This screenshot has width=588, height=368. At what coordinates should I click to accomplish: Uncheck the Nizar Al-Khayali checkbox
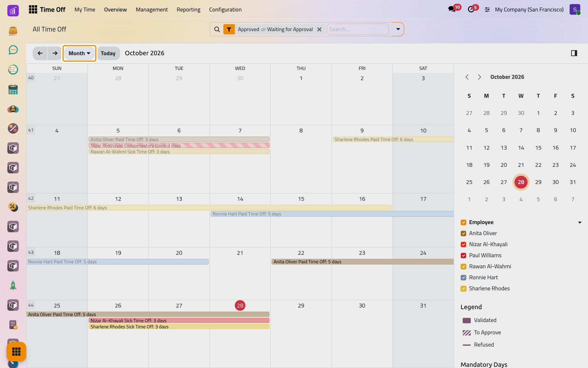(463, 244)
